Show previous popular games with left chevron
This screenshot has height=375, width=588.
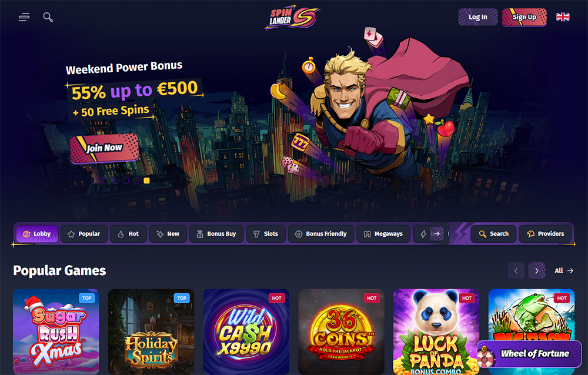click(x=516, y=271)
